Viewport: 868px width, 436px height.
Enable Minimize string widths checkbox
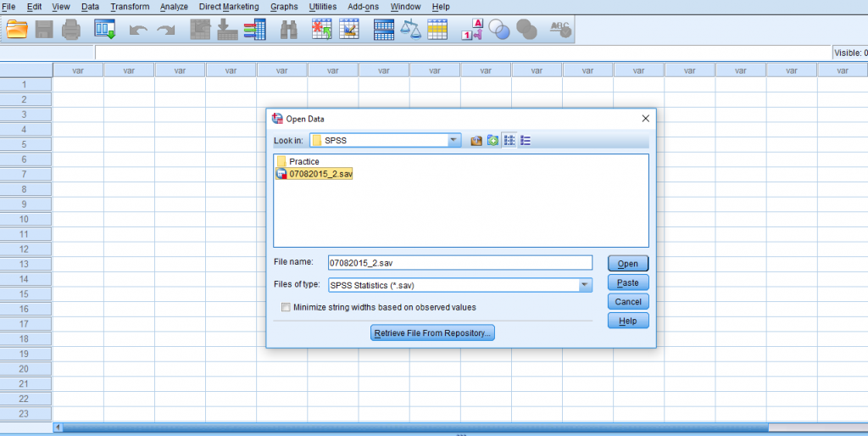coord(286,307)
